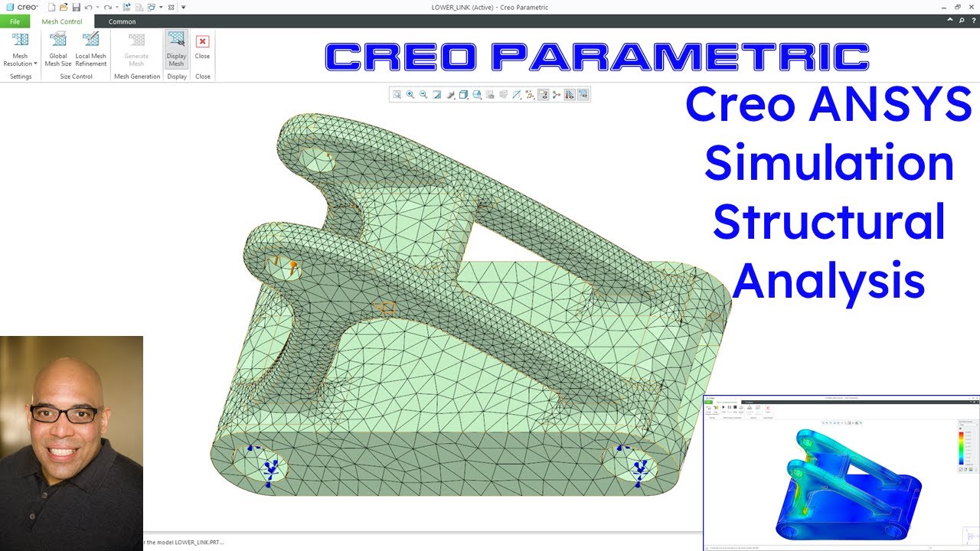Toggle simulation entity display filter icon
Image resolution: width=980 pixels, height=551 pixels.
543,95
